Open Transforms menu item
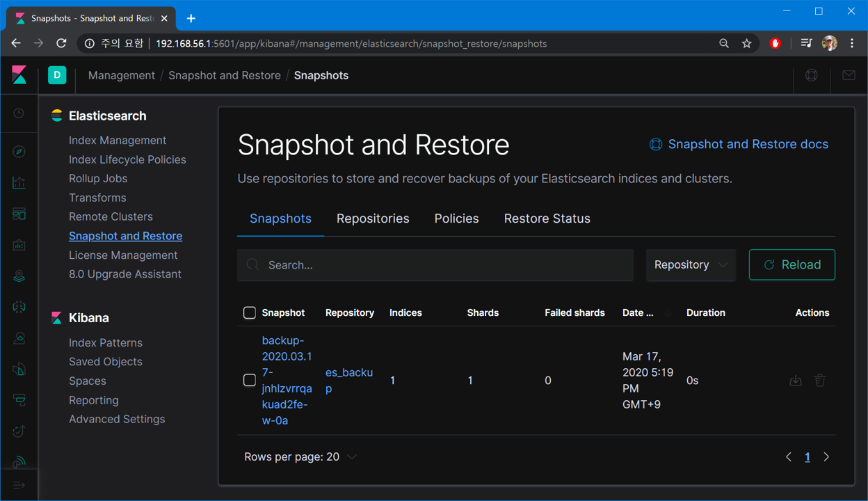This screenshot has height=501, width=868. [x=97, y=198]
